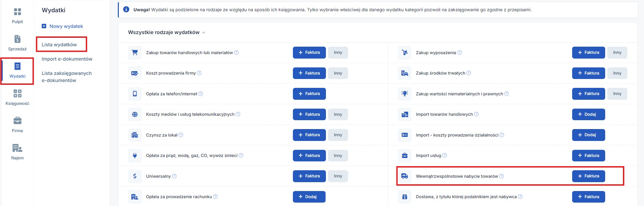Click help icon next to Uniwersalny
The image size is (644, 206).
point(174,176)
